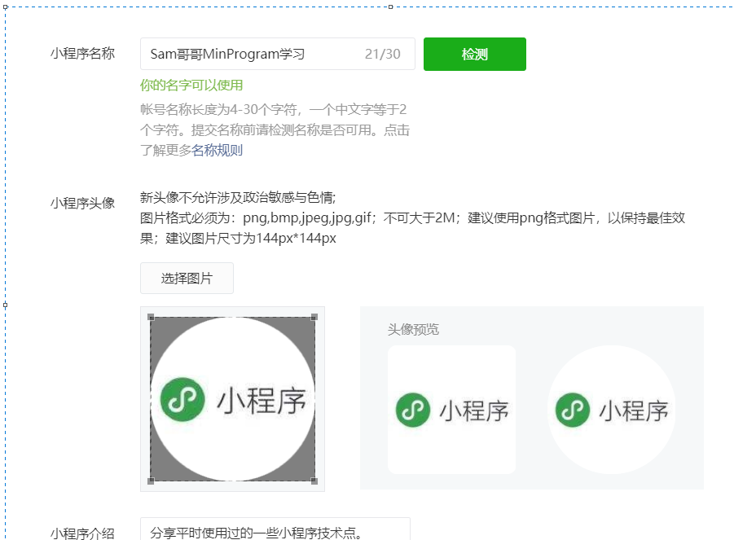Click the 小程序名称 label
The image size is (756, 540).
tap(82, 53)
